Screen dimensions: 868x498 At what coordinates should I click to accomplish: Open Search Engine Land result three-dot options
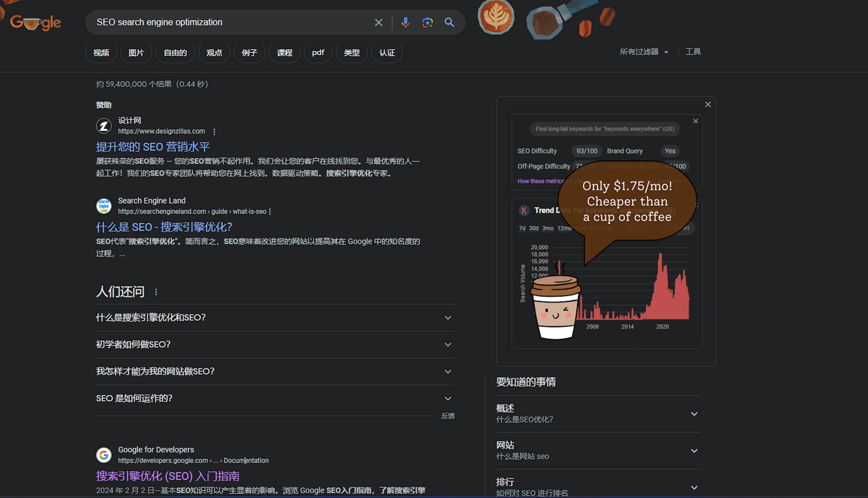click(270, 212)
